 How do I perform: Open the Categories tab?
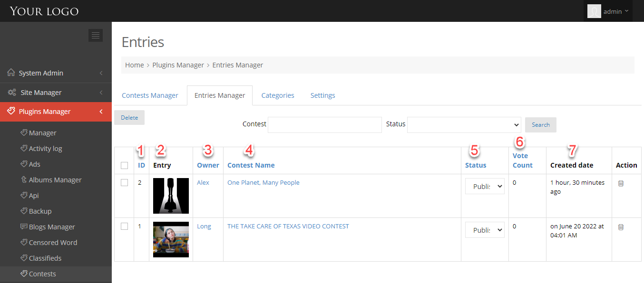click(278, 95)
